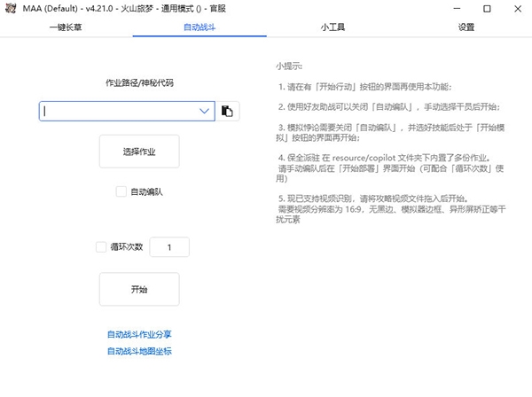
Task: Tick the 循环次数 checkbox
Action: 101,247
